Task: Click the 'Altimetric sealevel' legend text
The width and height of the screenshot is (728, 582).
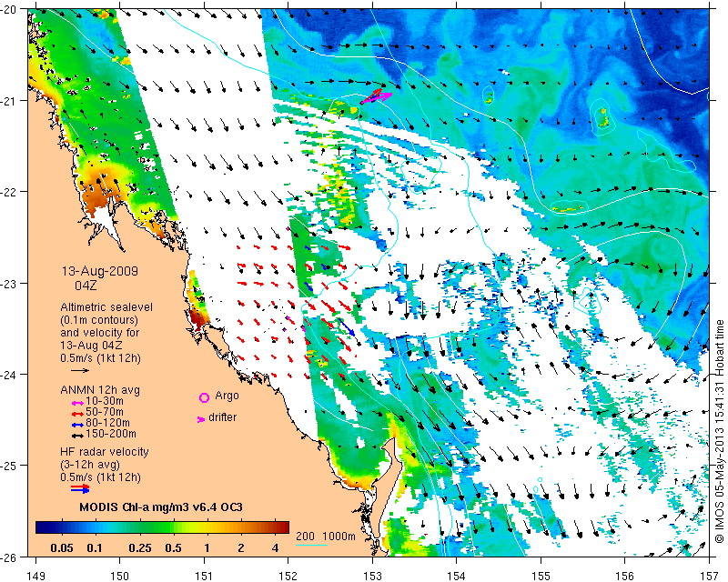Action: 106,307
